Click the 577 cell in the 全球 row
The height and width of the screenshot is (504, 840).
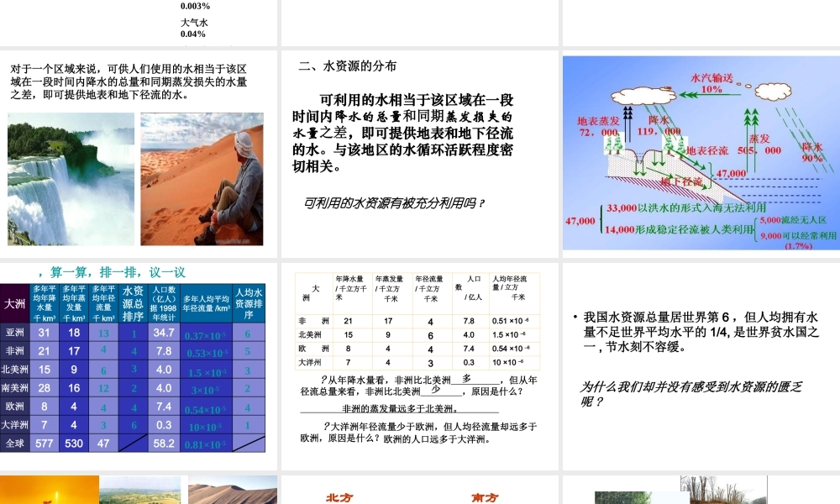[44, 443]
